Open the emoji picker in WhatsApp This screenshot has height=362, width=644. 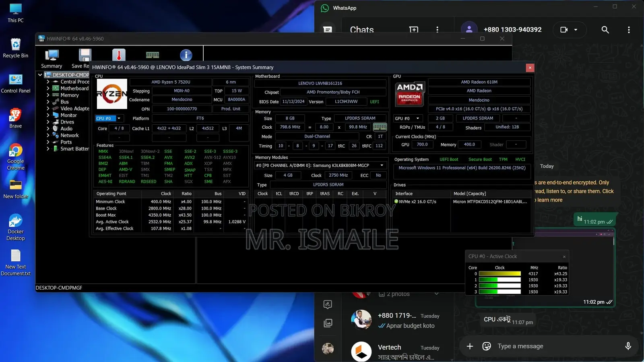click(x=487, y=346)
